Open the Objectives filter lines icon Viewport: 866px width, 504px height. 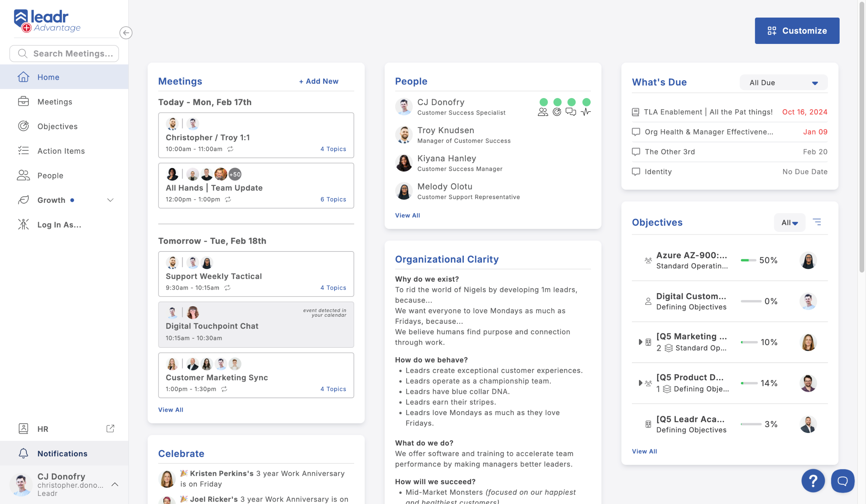click(x=817, y=222)
